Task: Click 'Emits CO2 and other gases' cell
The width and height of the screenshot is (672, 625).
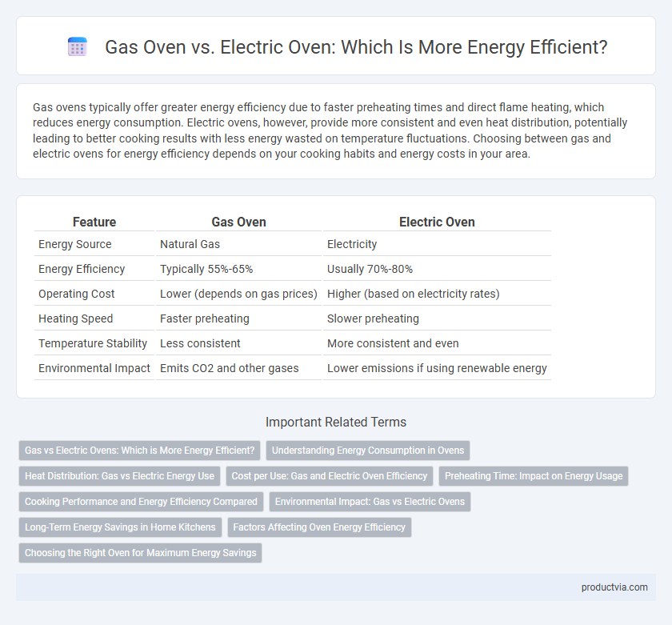Action: pyautogui.click(x=230, y=368)
